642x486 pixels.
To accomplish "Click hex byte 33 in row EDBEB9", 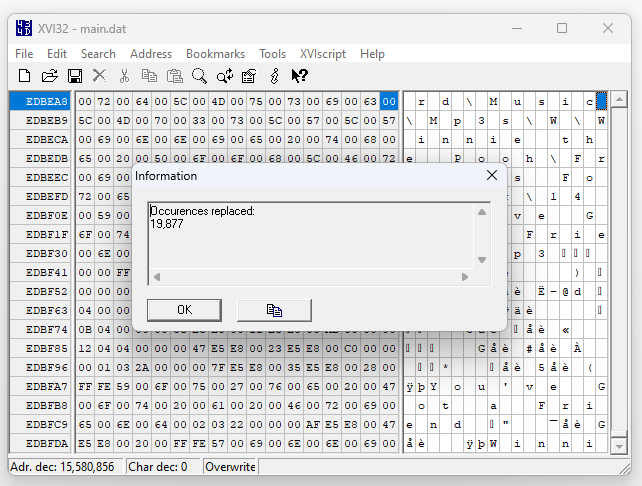I will (199, 120).
